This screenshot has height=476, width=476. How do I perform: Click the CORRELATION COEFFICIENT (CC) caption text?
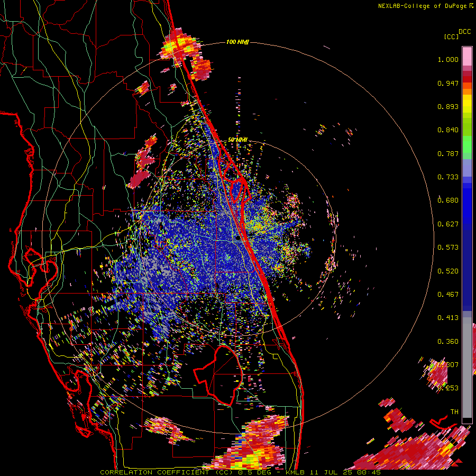click(x=166, y=472)
